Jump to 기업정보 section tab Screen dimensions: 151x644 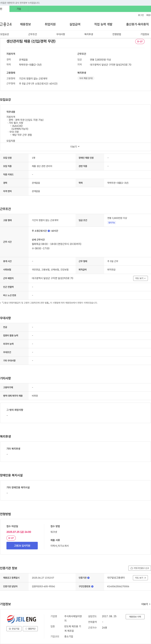tap(145, 34)
